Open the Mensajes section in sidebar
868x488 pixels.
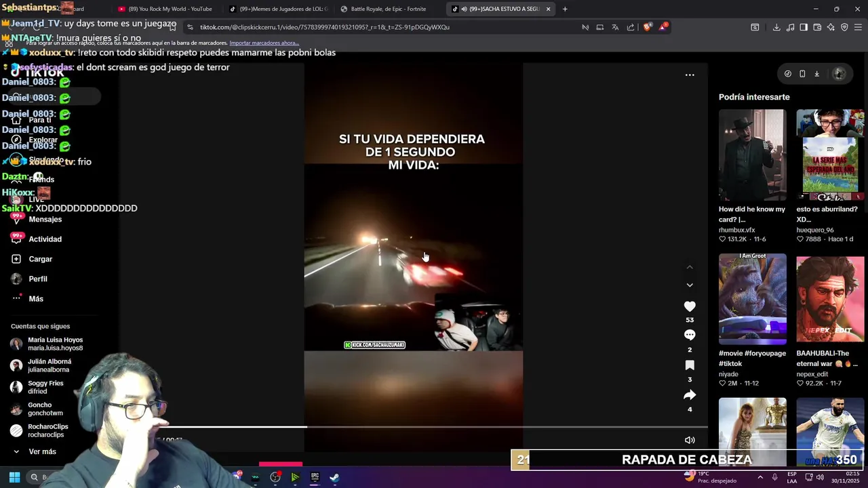click(45, 219)
